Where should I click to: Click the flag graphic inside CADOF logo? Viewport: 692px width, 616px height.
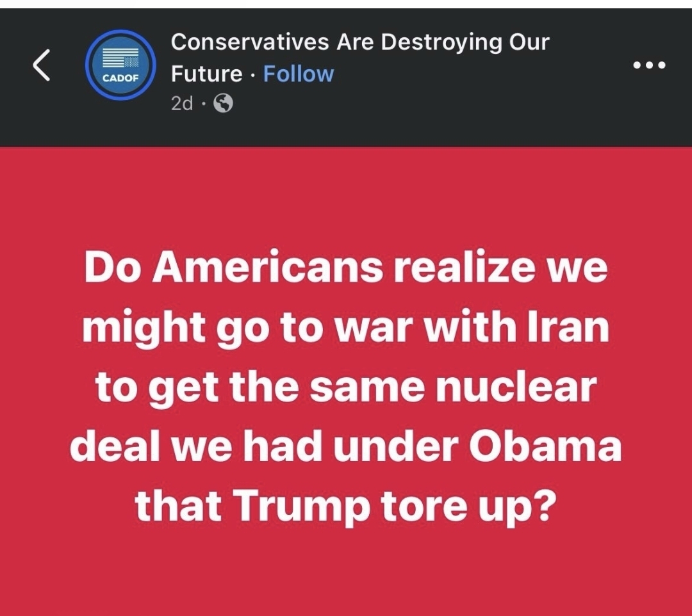120,58
